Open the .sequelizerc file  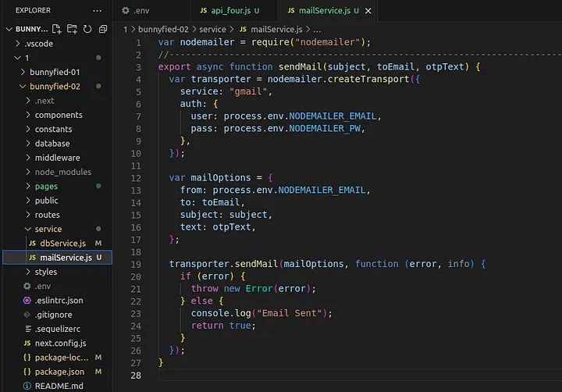pyautogui.click(x=57, y=329)
